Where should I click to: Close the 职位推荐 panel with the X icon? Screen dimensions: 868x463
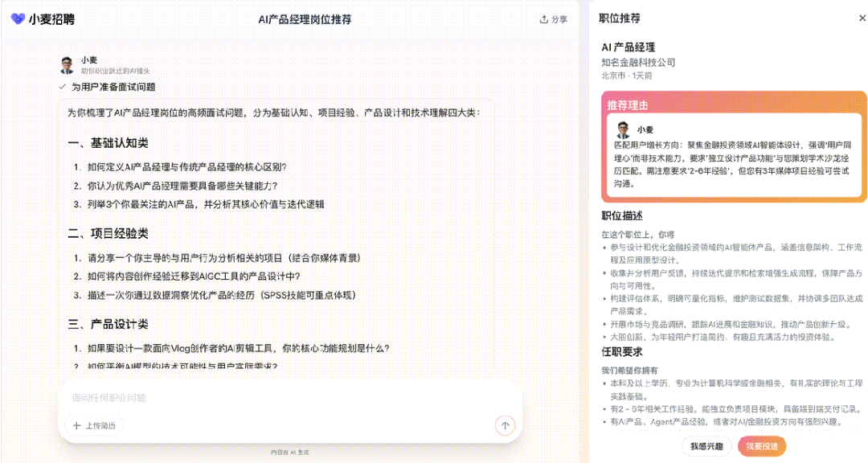[861, 17]
